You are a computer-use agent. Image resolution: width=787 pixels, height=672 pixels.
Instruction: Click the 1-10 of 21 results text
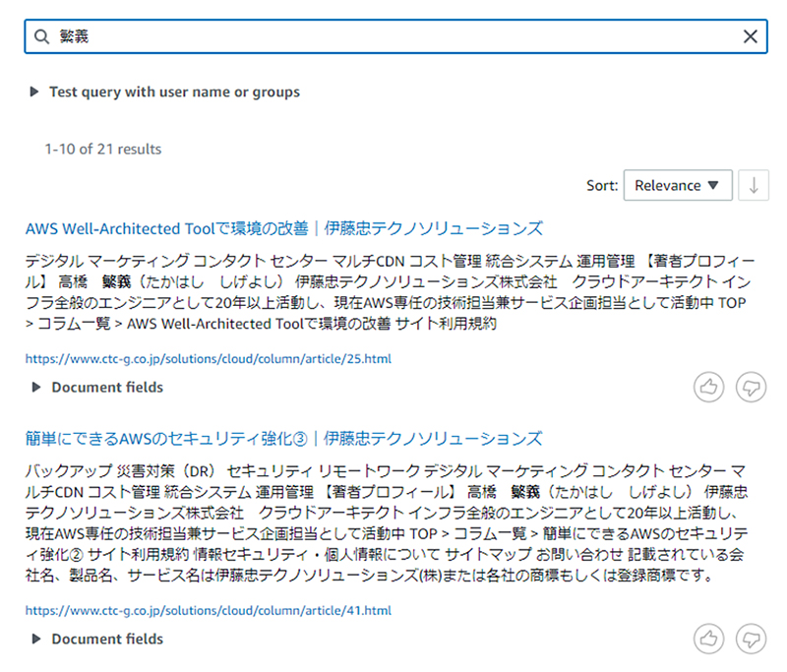pyautogui.click(x=103, y=149)
